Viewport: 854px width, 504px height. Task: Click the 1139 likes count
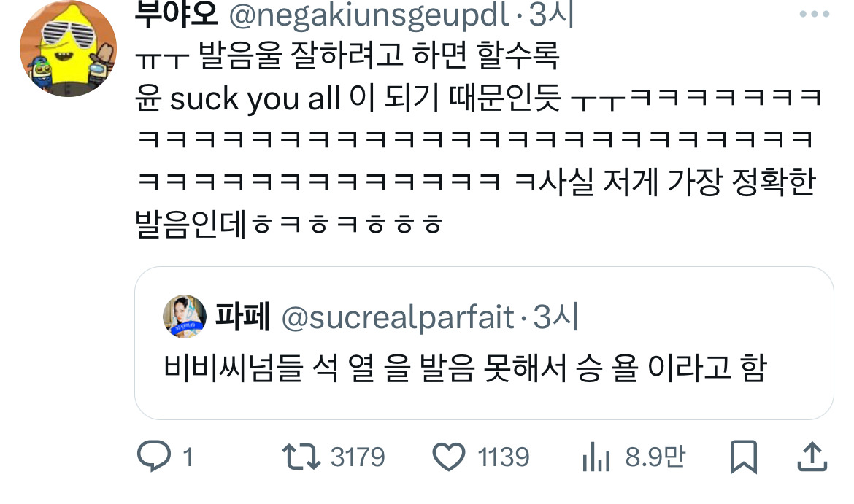503,457
